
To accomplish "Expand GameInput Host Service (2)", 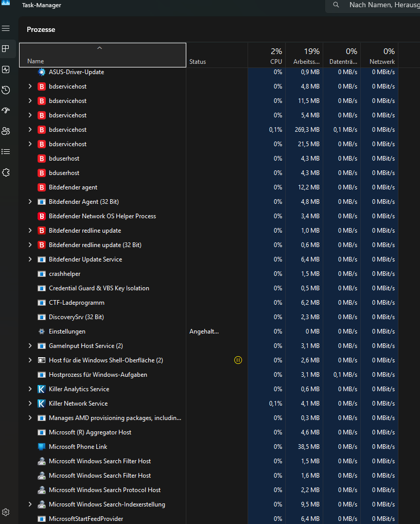I will click(30, 345).
